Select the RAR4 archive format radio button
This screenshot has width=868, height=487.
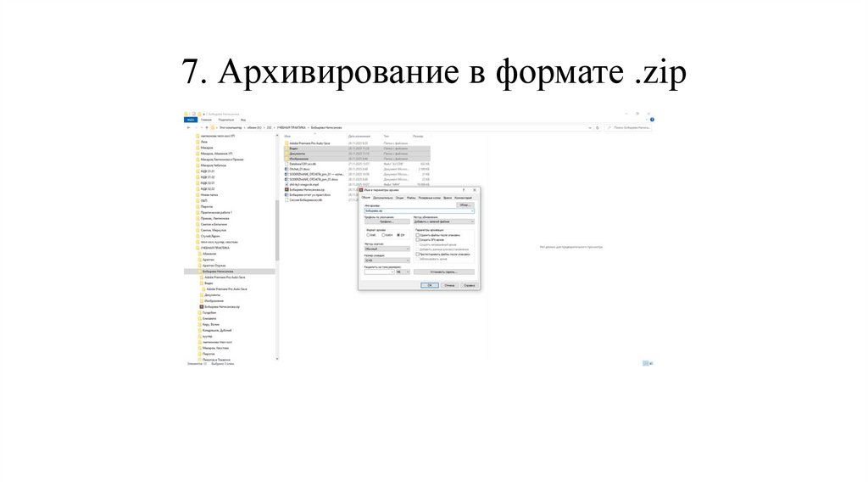tap(383, 235)
